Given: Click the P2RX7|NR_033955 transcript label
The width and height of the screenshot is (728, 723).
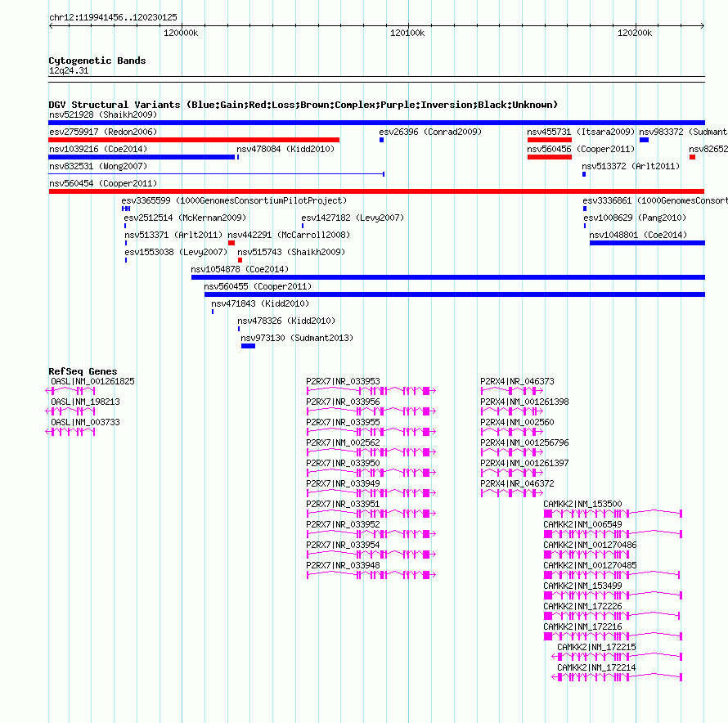Looking at the screenshot, I should [x=343, y=422].
